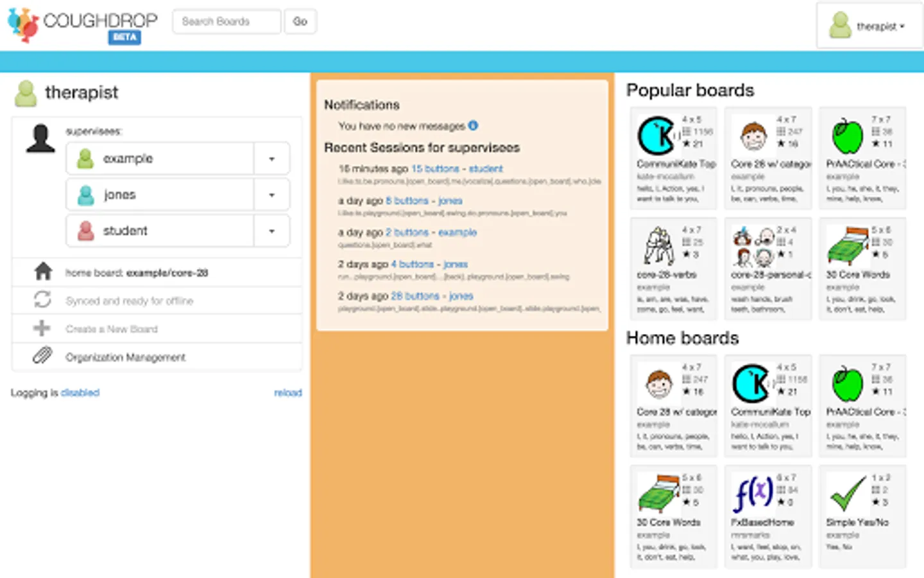Image resolution: width=924 pixels, height=578 pixels.
Task: Click the therapist heading name
Action: tap(81, 92)
